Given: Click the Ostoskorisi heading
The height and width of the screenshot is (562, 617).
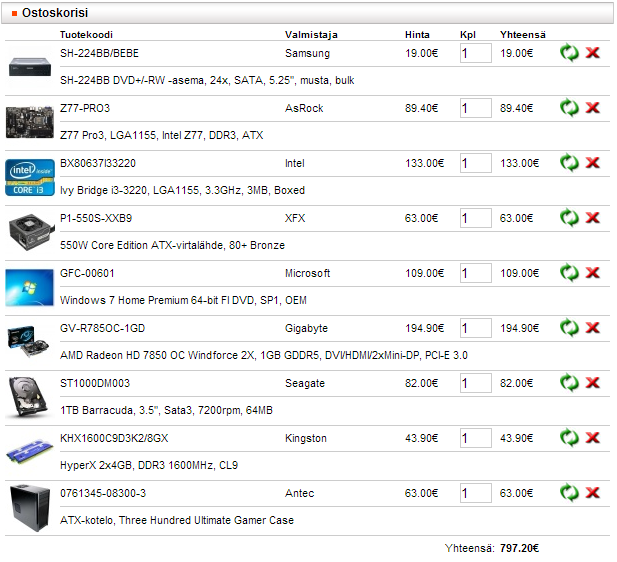Looking at the screenshot, I should pos(55,13).
